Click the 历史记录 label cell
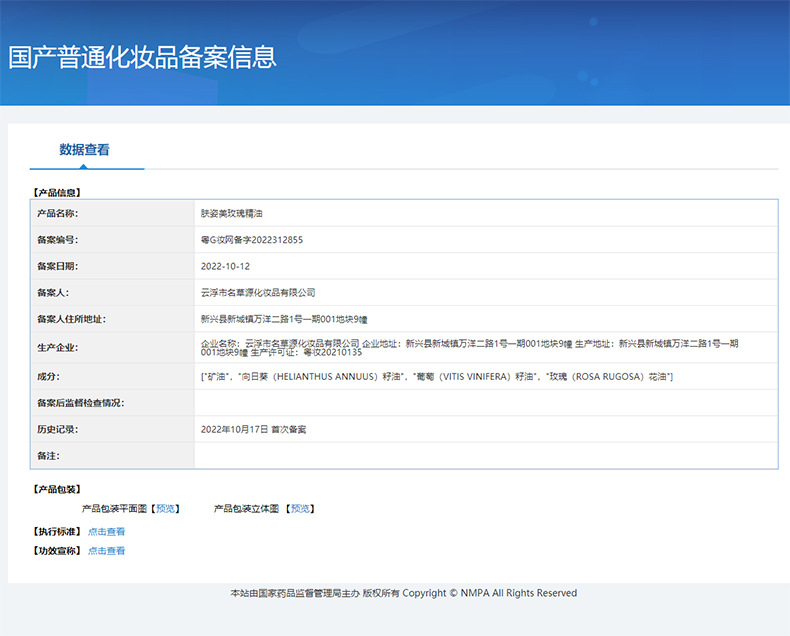This screenshot has width=790, height=636. [x=113, y=429]
